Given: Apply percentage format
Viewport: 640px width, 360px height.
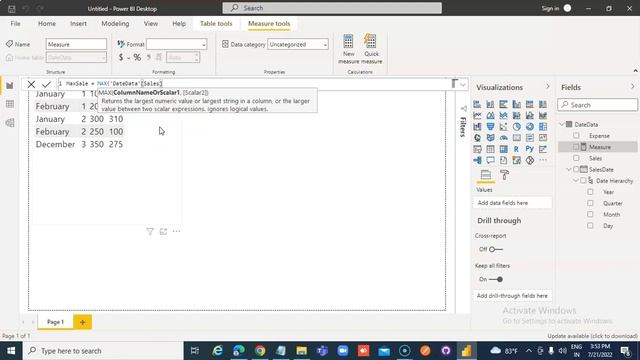Looking at the screenshot, I should tap(137, 58).
